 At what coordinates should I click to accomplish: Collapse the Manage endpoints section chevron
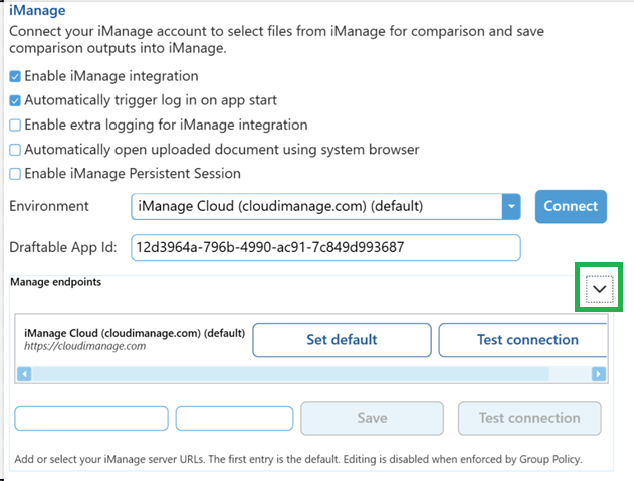click(x=599, y=289)
